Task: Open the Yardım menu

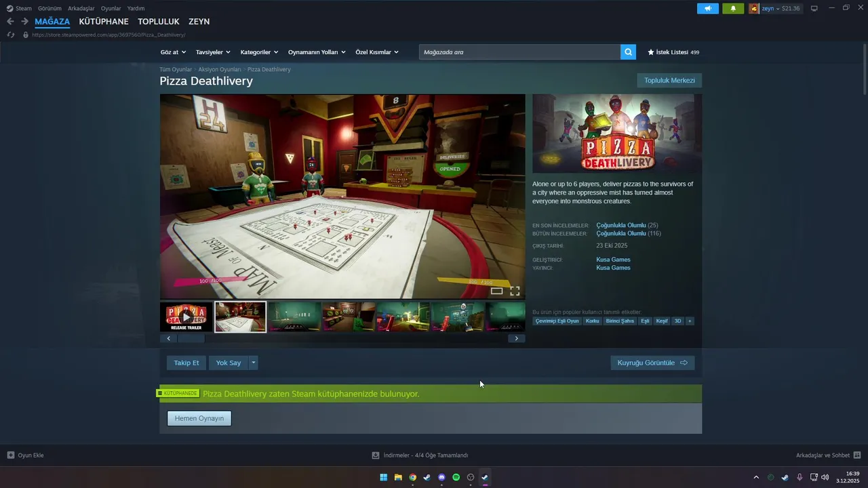Action: pyautogui.click(x=136, y=8)
